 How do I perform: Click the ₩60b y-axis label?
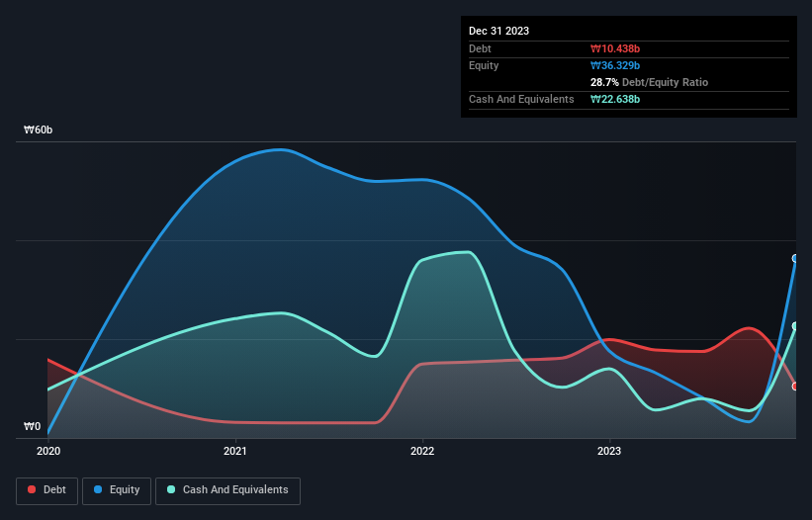click(x=38, y=130)
